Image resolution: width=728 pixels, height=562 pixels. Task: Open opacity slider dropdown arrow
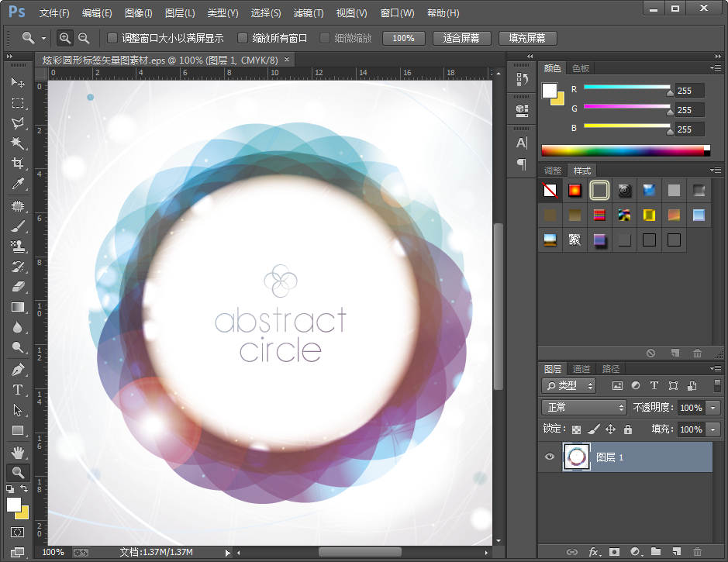tap(713, 408)
